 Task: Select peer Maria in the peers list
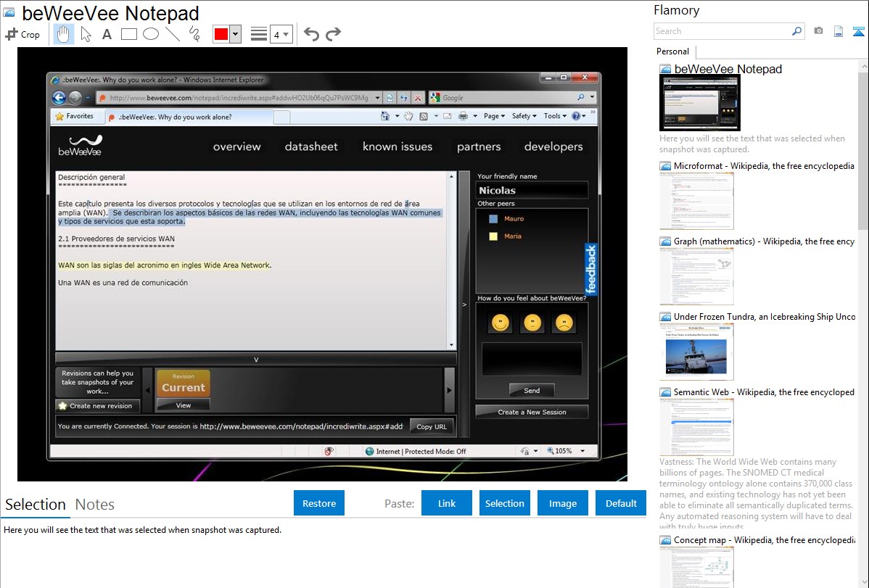coord(513,236)
